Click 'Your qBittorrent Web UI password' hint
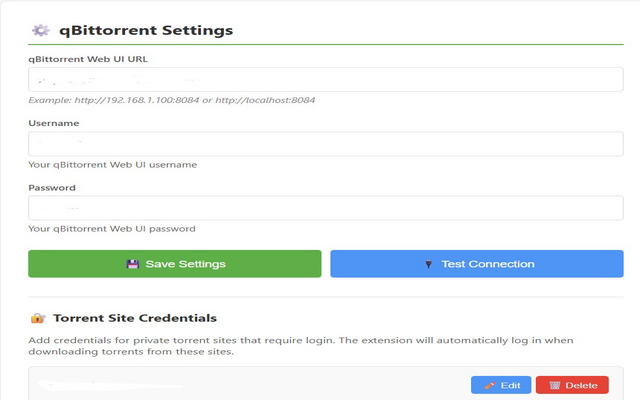The height and width of the screenshot is (400, 640). (111, 229)
